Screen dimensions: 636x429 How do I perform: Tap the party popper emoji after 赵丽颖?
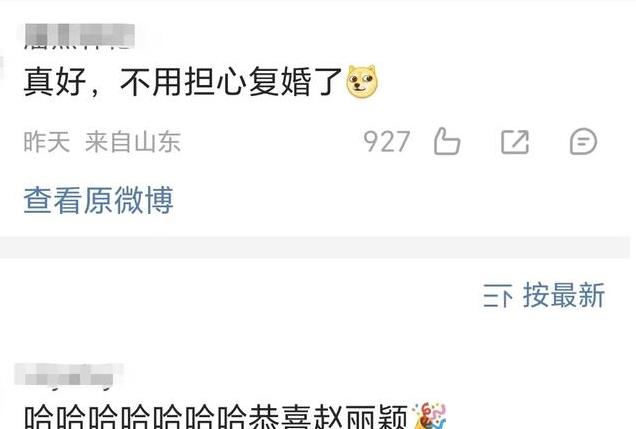click(x=429, y=416)
